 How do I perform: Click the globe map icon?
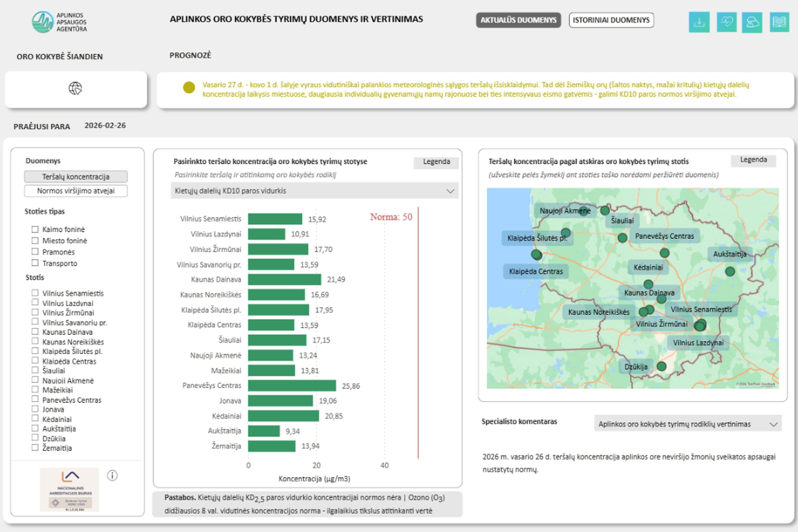[x=75, y=88]
